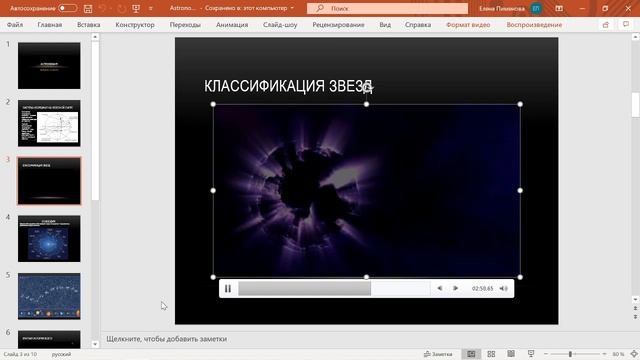This screenshot has height=360, width=640.
Task: Select slide 6 thumbnail
Action: tap(49, 340)
